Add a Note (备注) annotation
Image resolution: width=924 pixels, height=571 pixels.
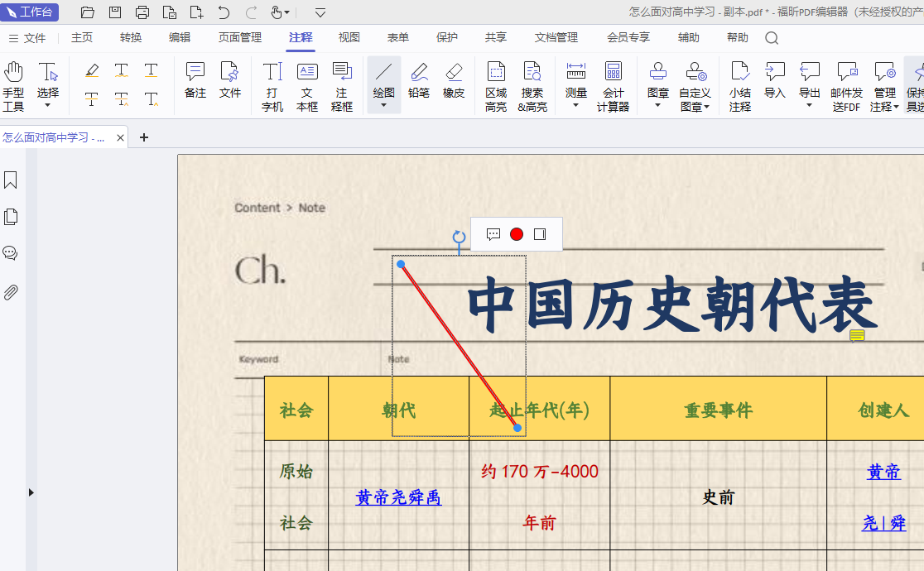point(195,80)
